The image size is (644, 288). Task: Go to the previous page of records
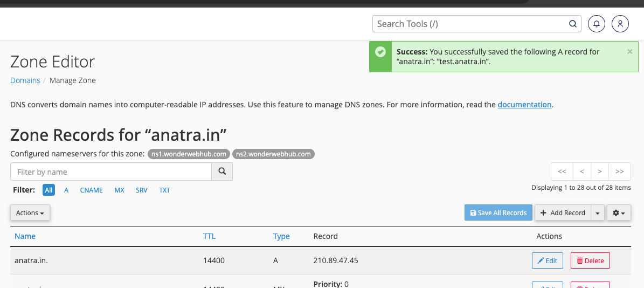[582, 172]
